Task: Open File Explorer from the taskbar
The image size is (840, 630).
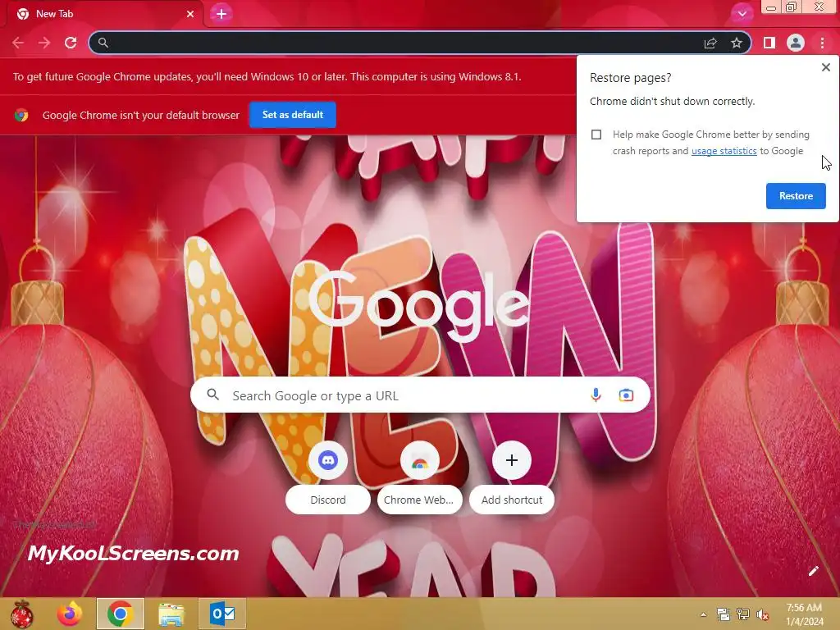Action: 171,614
